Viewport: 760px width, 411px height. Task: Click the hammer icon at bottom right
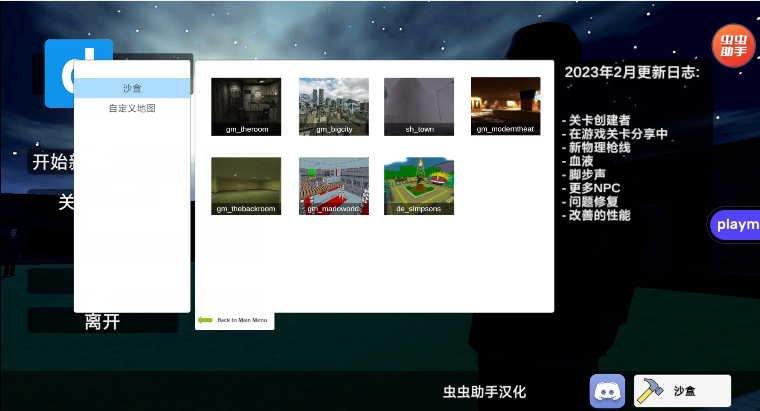[x=649, y=391]
